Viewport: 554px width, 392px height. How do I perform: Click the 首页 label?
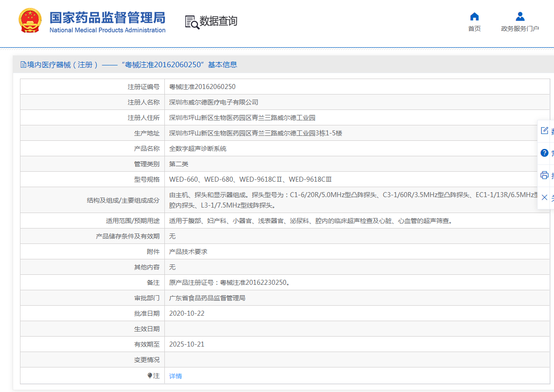coord(475,29)
